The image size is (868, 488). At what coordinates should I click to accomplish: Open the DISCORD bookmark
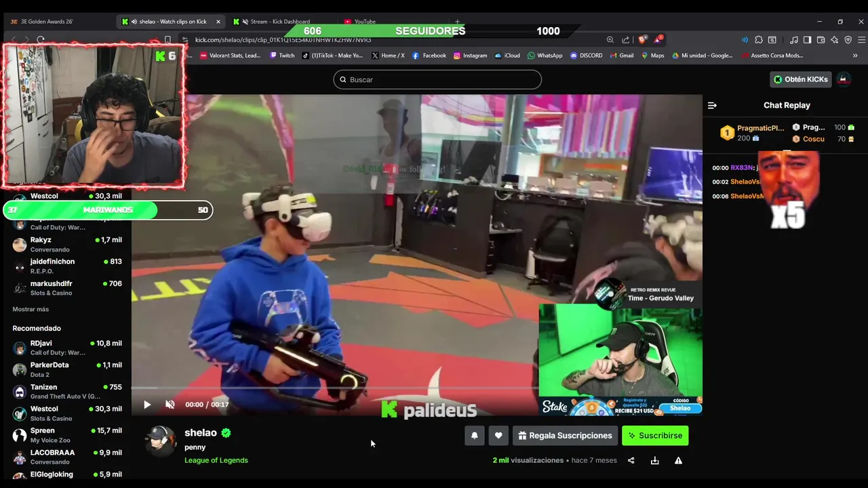point(586,56)
